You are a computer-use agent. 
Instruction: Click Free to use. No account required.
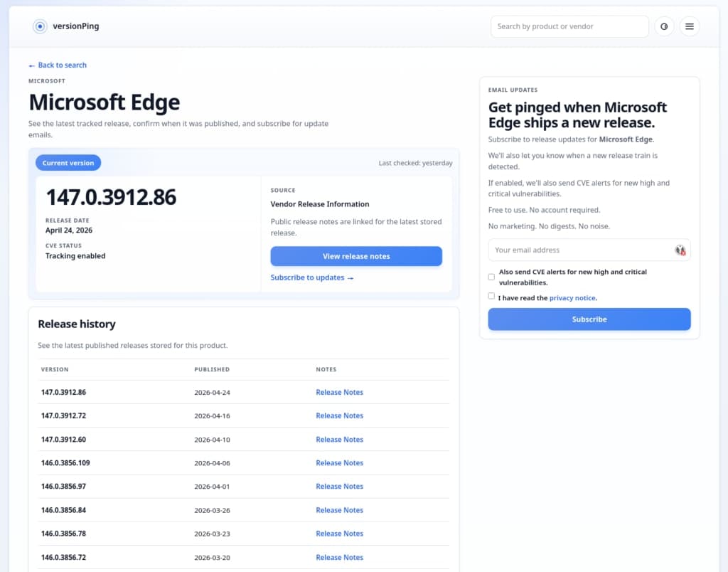pos(544,210)
